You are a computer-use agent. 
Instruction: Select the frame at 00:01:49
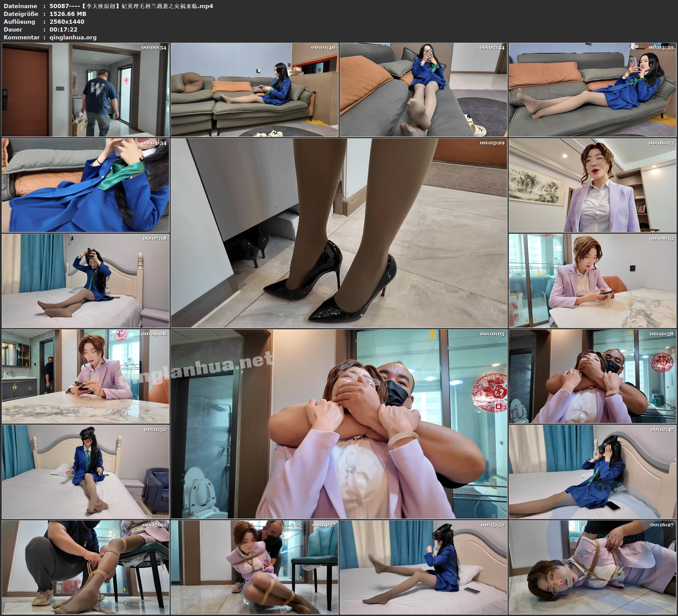point(254,89)
